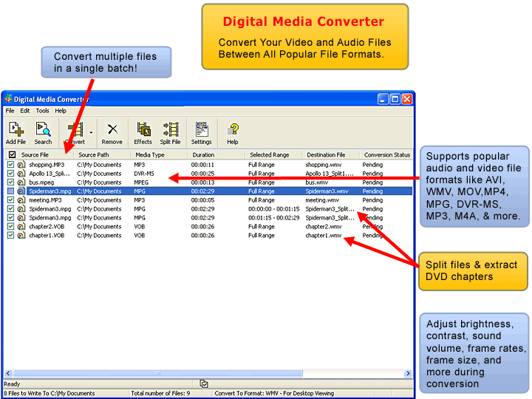Screen dimensions: 532x399
Task: Click the Digital Media Converter title bar icon
Action: coord(8,99)
